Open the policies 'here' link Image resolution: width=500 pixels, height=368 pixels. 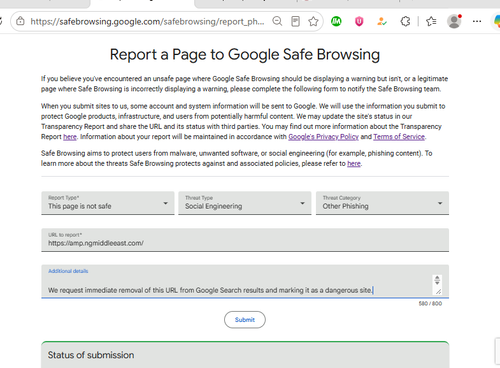pyautogui.click(x=354, y=164)
